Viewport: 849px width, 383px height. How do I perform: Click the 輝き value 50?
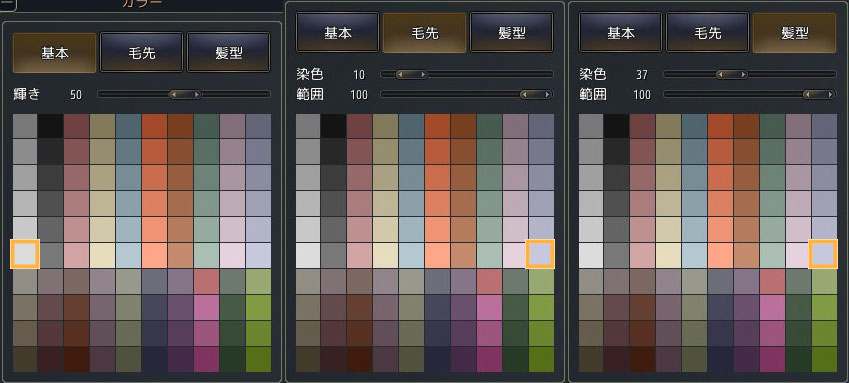pyautogui.click(x=76, y=95)
